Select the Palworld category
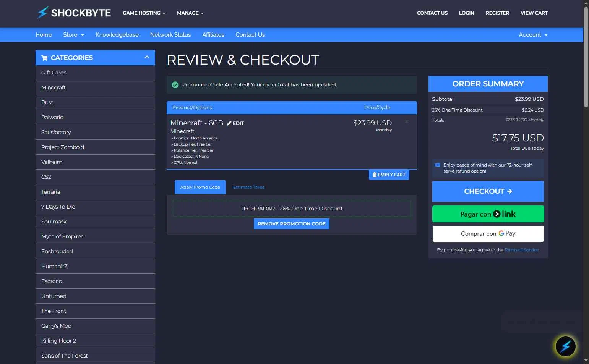Screen dimensions: 589x364 (x=95, y=117)
